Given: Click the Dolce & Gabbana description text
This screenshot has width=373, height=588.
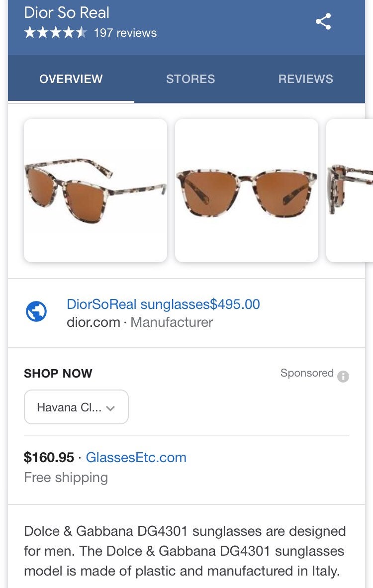Looking at the screenshot, I should (x=185, y=551).
